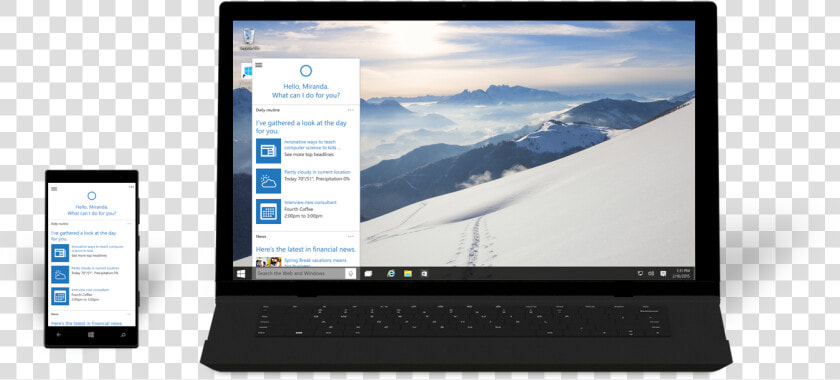Open File Explorer from taskbar
840x380 pixels.
point(408,273)
